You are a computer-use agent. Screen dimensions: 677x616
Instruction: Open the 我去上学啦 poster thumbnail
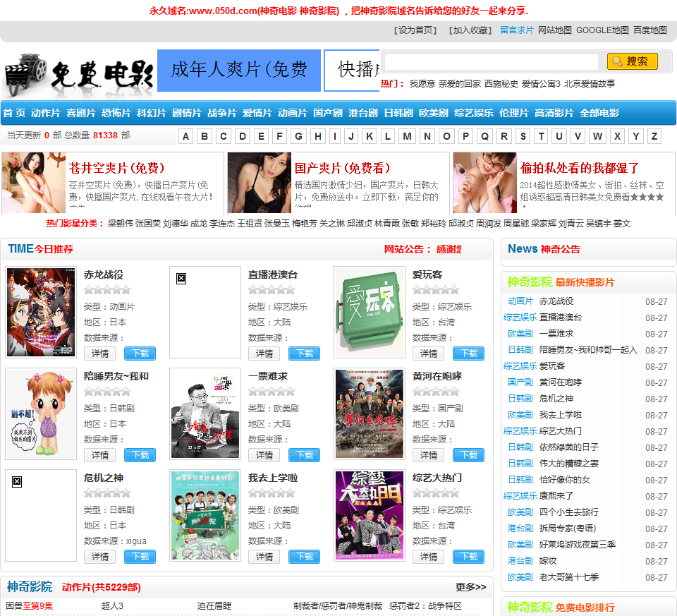point(205,515)
